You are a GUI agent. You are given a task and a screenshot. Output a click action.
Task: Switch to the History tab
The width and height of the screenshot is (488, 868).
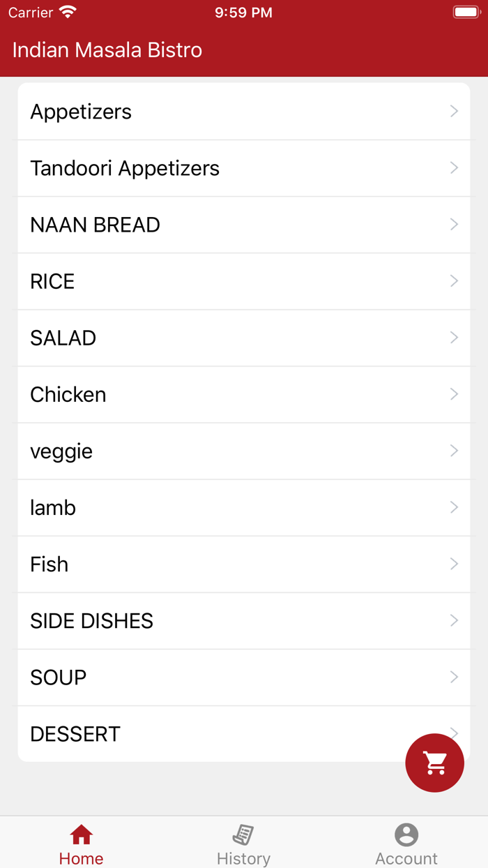(243, 843)
